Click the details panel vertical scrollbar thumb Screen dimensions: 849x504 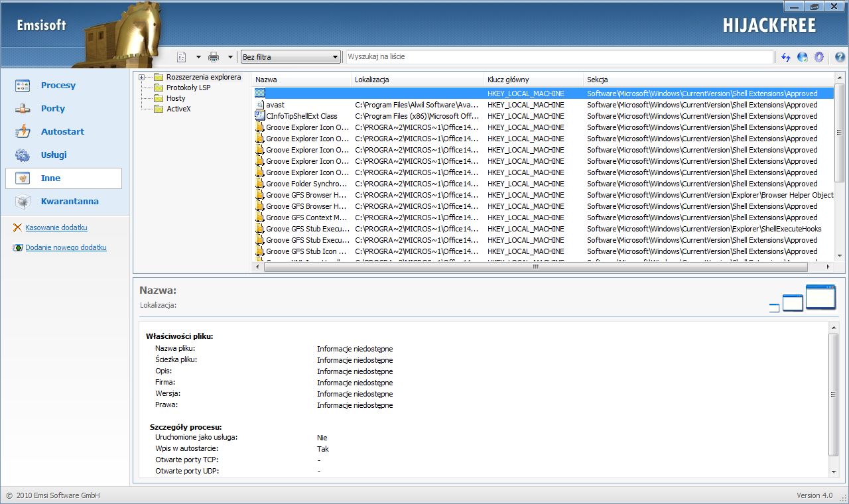pos(834,395)
